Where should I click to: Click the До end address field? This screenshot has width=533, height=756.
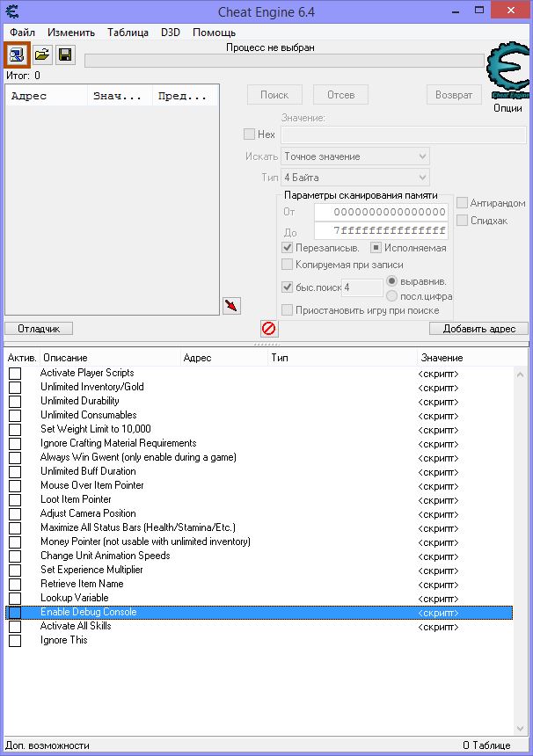pyautogui.click(x=381, y=230)
